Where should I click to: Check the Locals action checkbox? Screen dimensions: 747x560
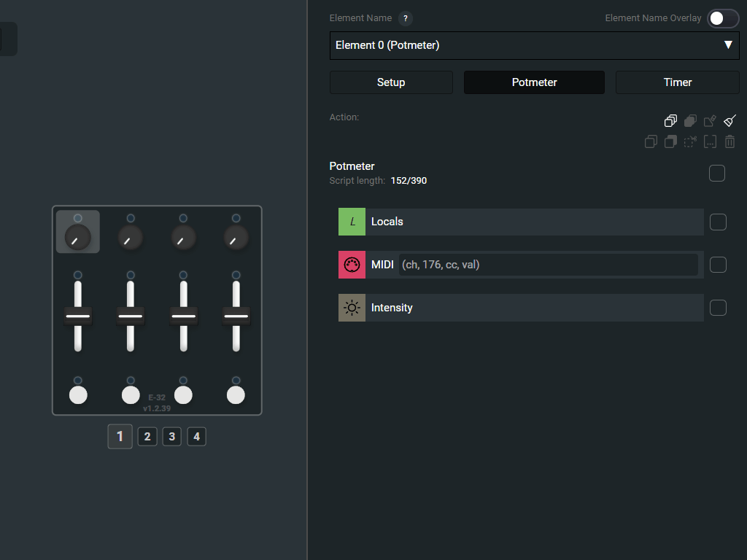click(x=718, y=222)
